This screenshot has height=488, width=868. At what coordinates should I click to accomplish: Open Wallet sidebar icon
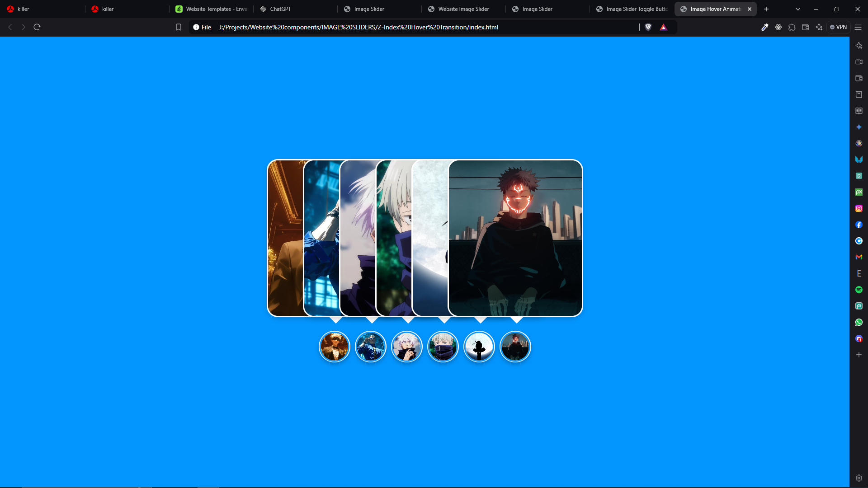pyautogui.click(x=859, y=78)
